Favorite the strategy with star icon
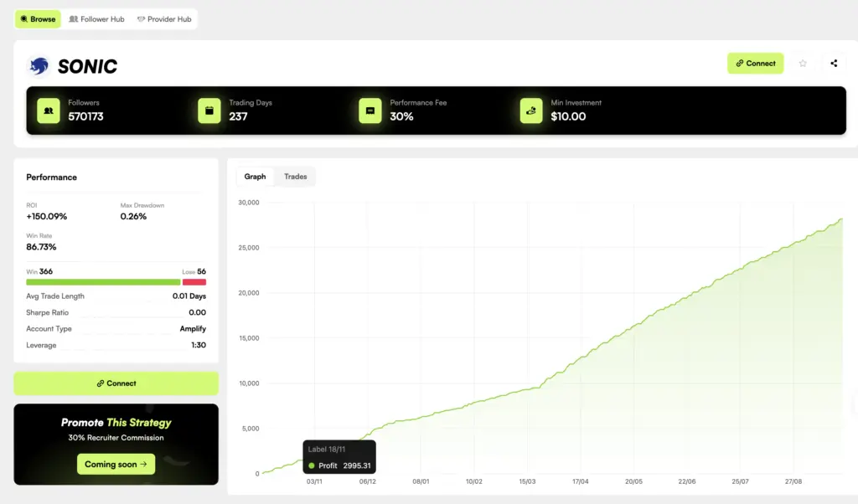The height and width of the screenshot is (504, 858). pyautogui.click(x=803, y=64)
